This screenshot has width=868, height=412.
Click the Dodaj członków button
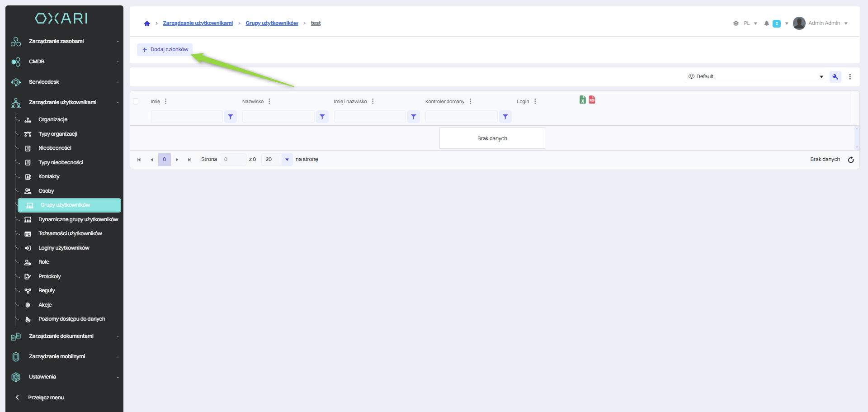tap(165, 50)
